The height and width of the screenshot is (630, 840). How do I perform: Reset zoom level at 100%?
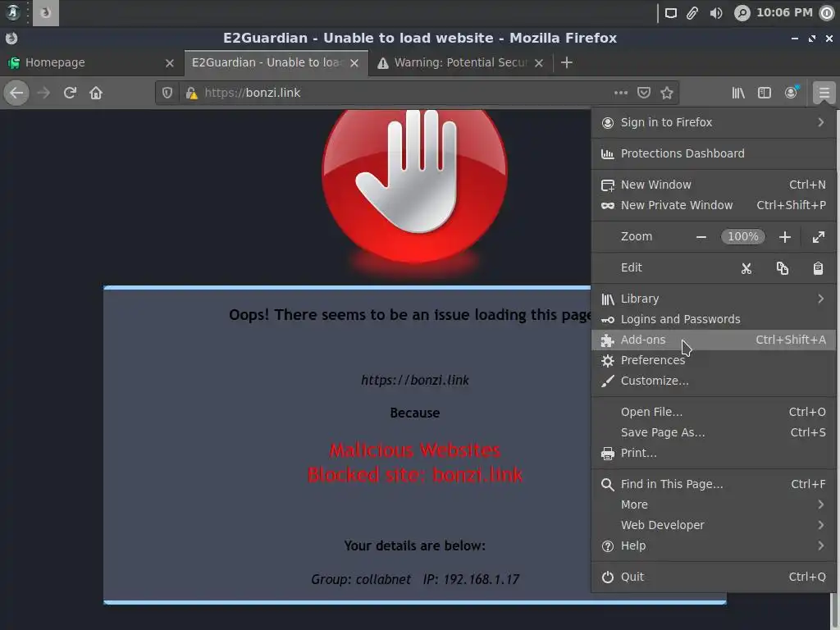[x=742, y=237]
